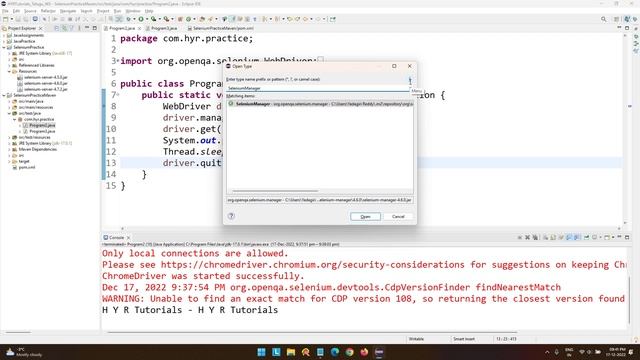Open File Explorer from the taskbar
The image size is (640, 360).
(x=291, y=352)
